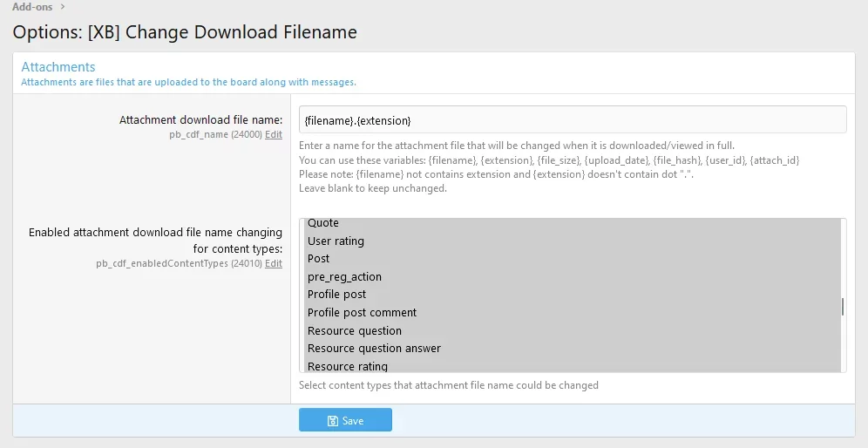Select the pre_reg_action list entry
Image resolution: width=868 pixels, height=448 pixels.
[344, 277]
